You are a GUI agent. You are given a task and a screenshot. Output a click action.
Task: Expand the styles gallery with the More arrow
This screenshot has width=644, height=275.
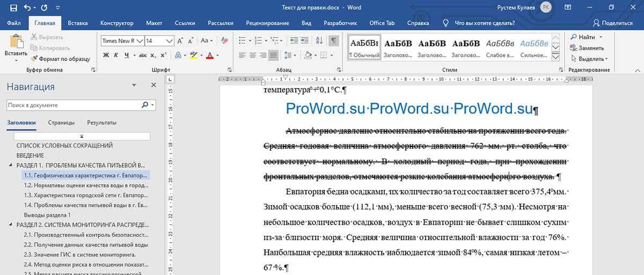click(556, 56)
